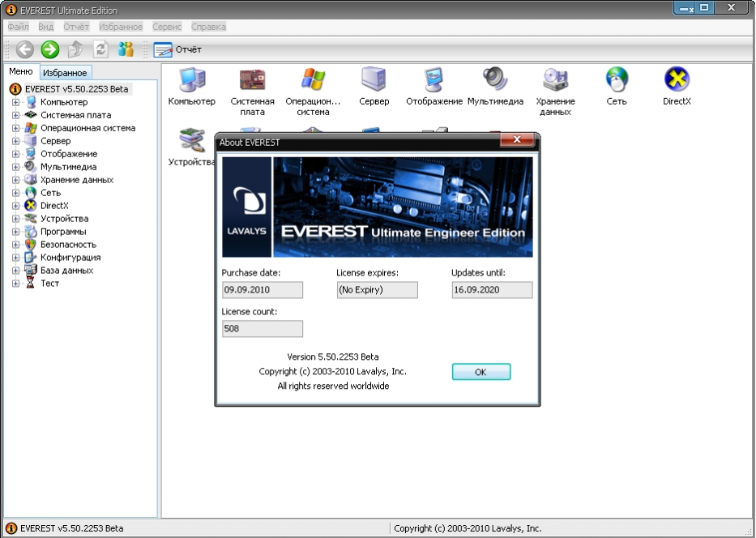Image resolution: width=756 pixels, height=538 pixels.
Task: Expand the Тест tree node
Action: coord(15,284)
